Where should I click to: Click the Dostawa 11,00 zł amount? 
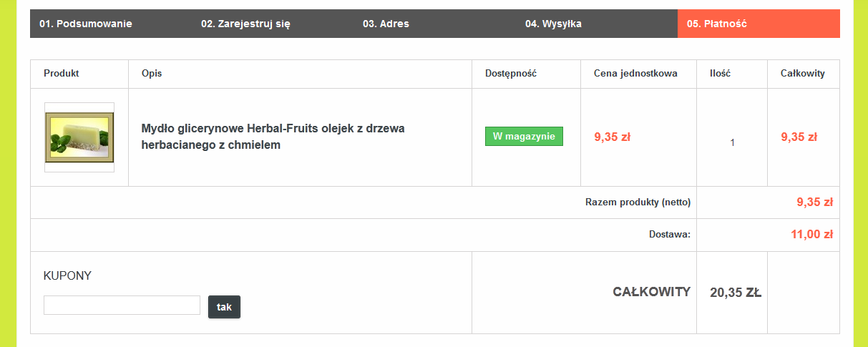point(812,235)
